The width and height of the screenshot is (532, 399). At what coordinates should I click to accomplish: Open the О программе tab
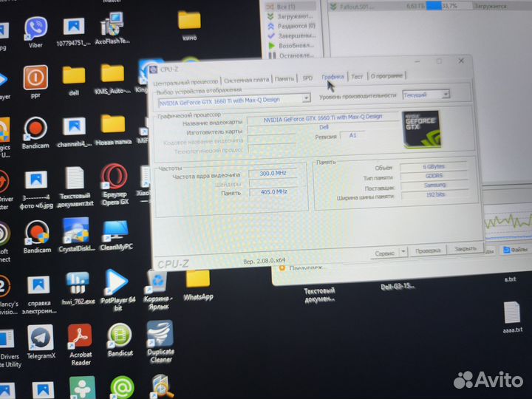(x=386, y=75)
